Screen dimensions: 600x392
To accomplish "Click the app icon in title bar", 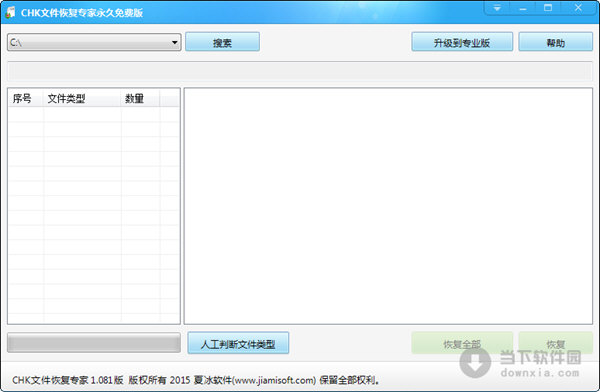I will coord(10,12).
